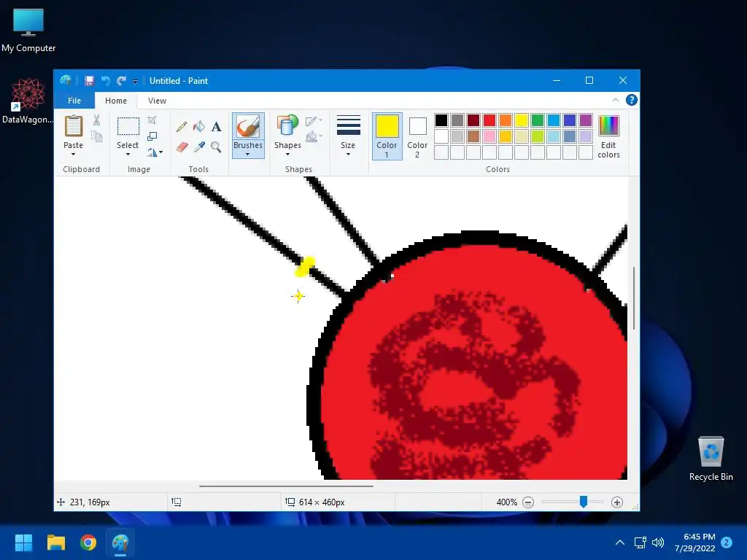
Task: Click the rectangular Select tool icon
Action: pos(128,127)
